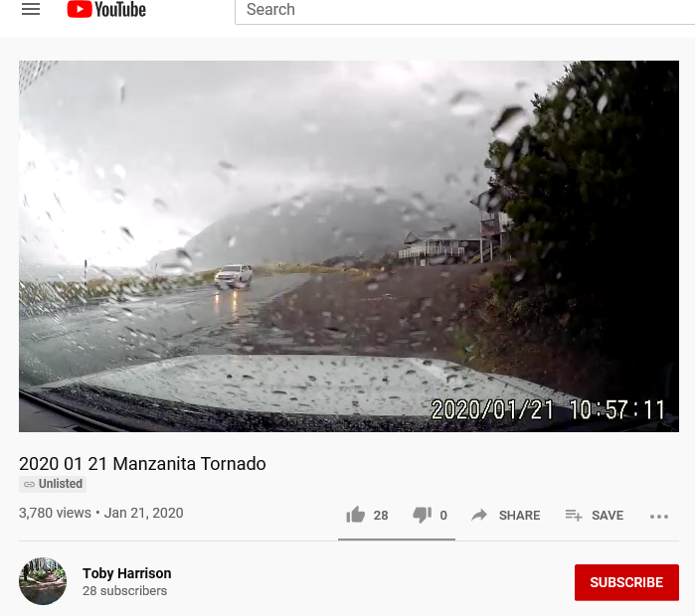Screen dimensions: 695x616
Task: Open the three-dot more actions menu
Action: (x=659, y=517)
